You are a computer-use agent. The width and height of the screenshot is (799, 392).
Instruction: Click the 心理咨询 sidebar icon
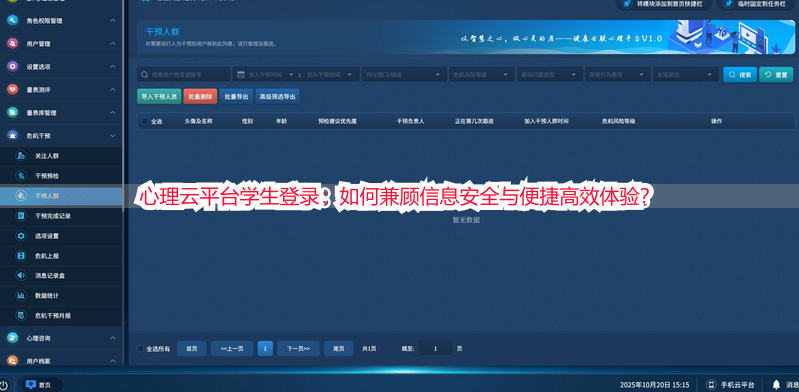[x=13, y=338]
